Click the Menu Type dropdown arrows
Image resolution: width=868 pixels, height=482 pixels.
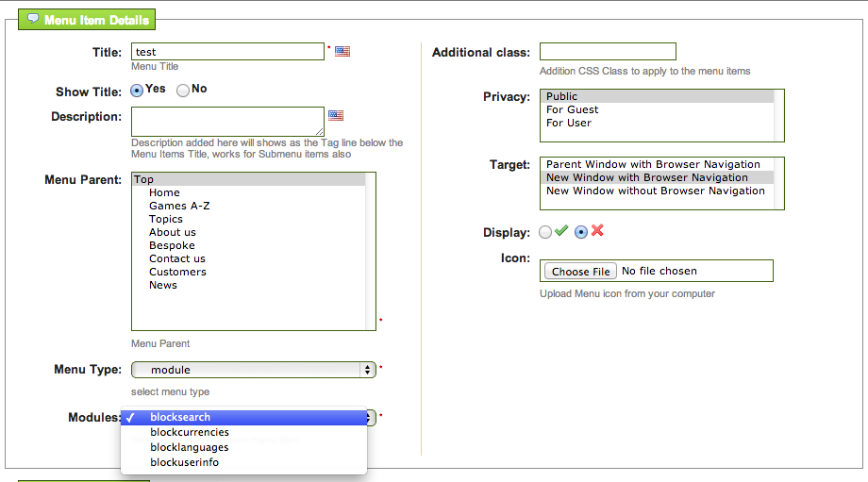pos(368,370)
